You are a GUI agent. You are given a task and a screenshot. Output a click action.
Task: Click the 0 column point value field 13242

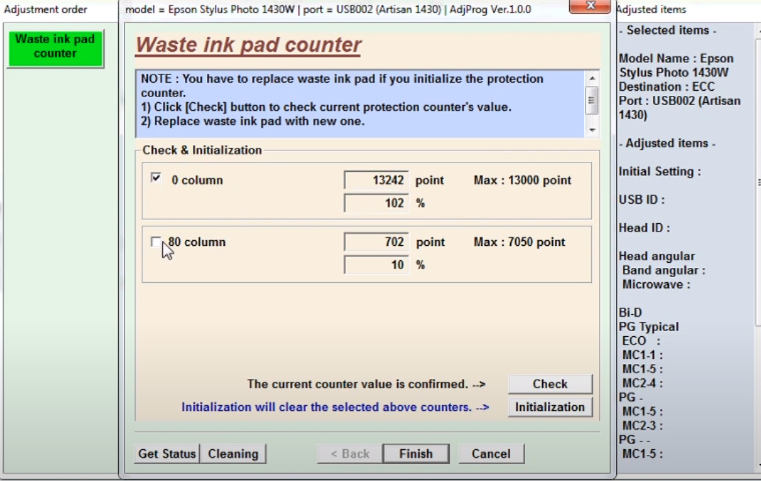tap(376, 180)
